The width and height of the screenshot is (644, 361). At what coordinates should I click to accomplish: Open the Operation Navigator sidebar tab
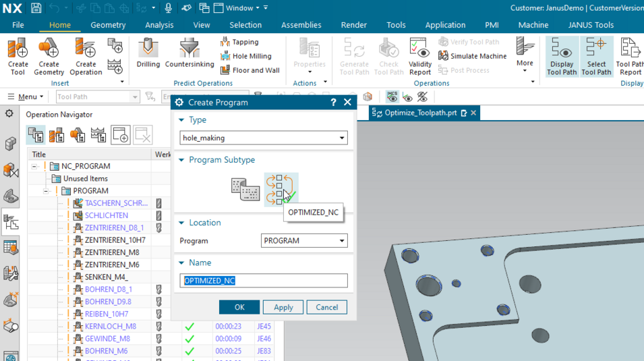click(x=10, y=223)
